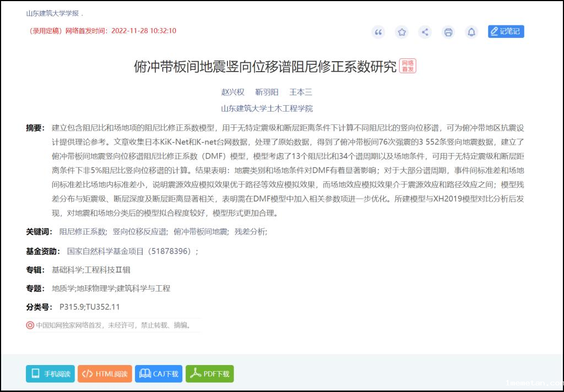Select keyword 阻尼修正系数
Screen dimensions: 564x392
tap(83, 232)
